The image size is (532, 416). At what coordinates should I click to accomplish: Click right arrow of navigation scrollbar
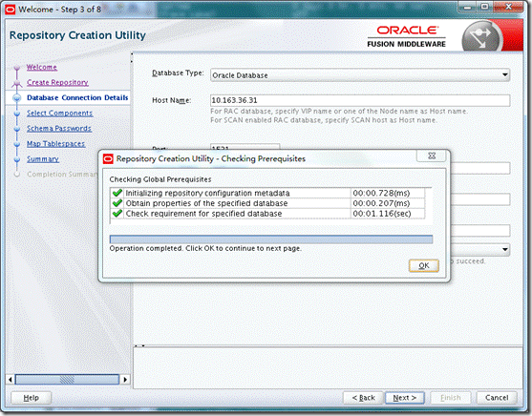125,380
